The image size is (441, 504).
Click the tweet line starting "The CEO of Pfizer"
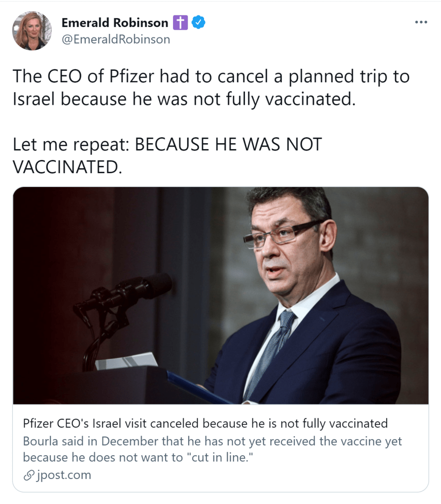(x=211, y=77)
